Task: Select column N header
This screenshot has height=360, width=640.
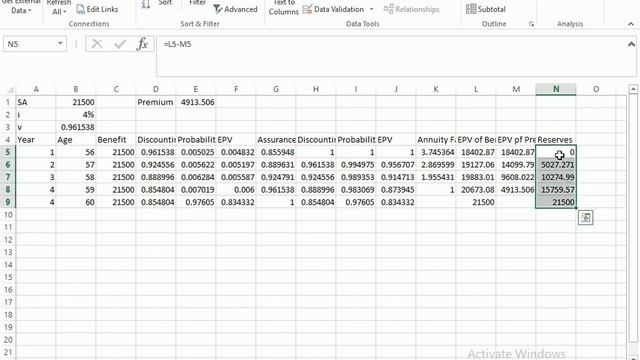Action: click(556, 89)
